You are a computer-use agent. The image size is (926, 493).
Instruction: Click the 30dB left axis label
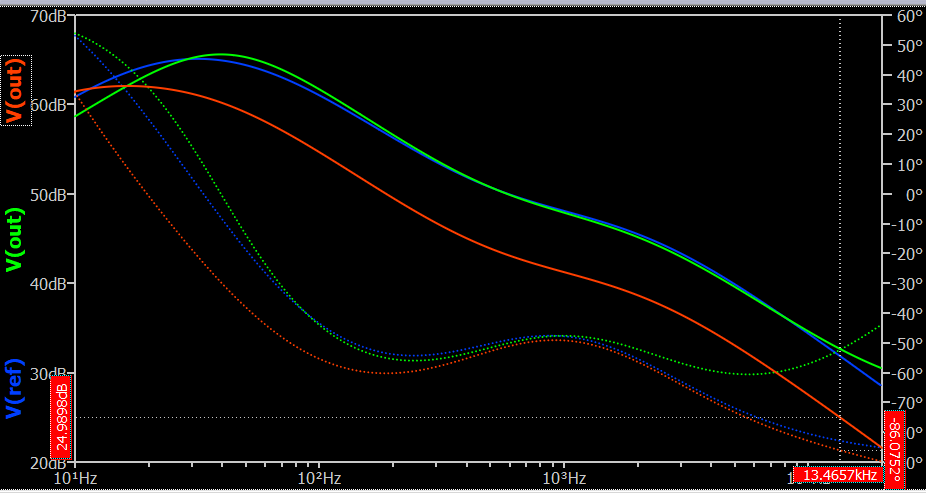47,373
